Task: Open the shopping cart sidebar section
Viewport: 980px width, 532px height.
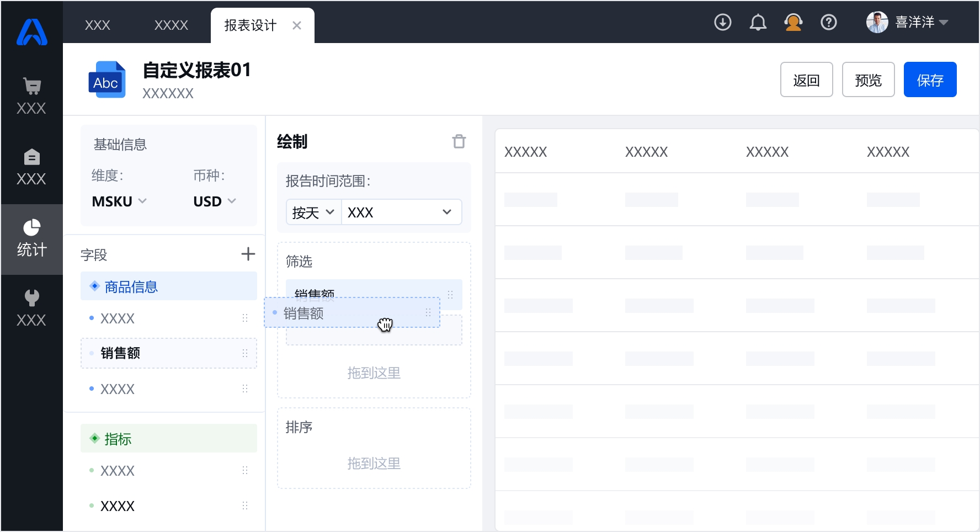Action: point(31,97)
